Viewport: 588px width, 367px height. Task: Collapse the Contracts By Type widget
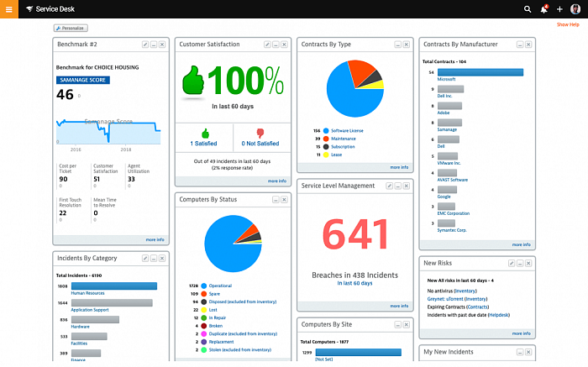pyautogui.click(x=396, y=44)
